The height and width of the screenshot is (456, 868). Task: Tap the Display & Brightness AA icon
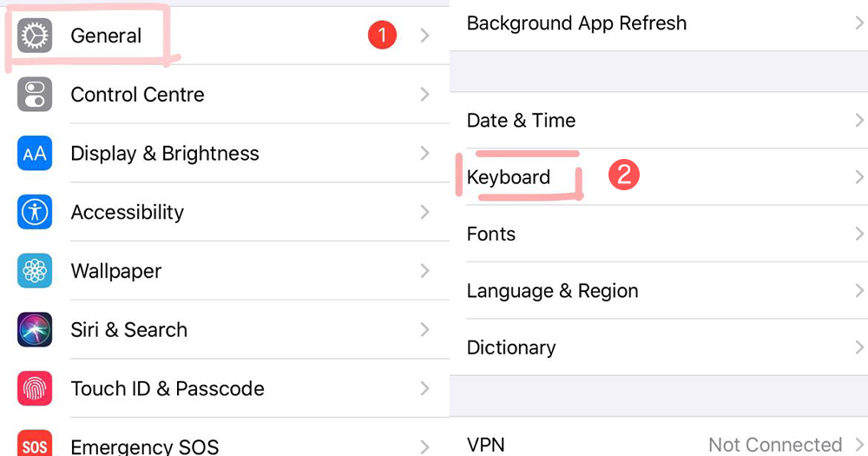click(x=35, y=154)
